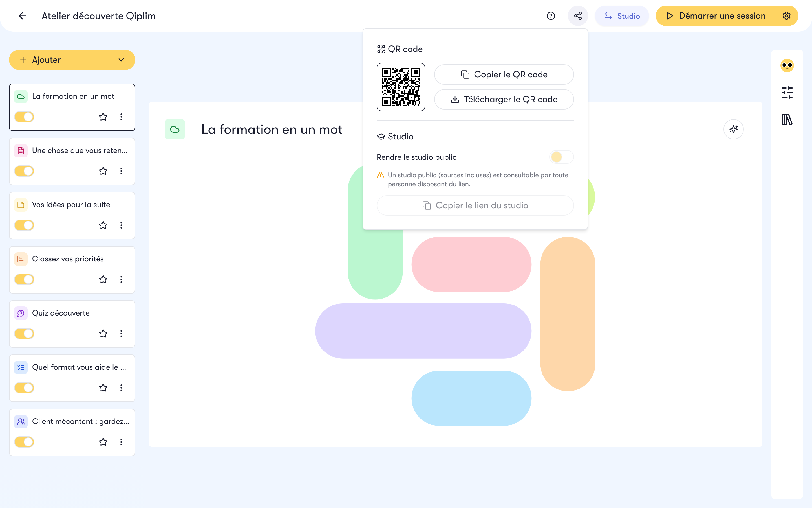Star the 'Une chose que vous reten...' card
812x508 pixels.
tap(103, 171)
